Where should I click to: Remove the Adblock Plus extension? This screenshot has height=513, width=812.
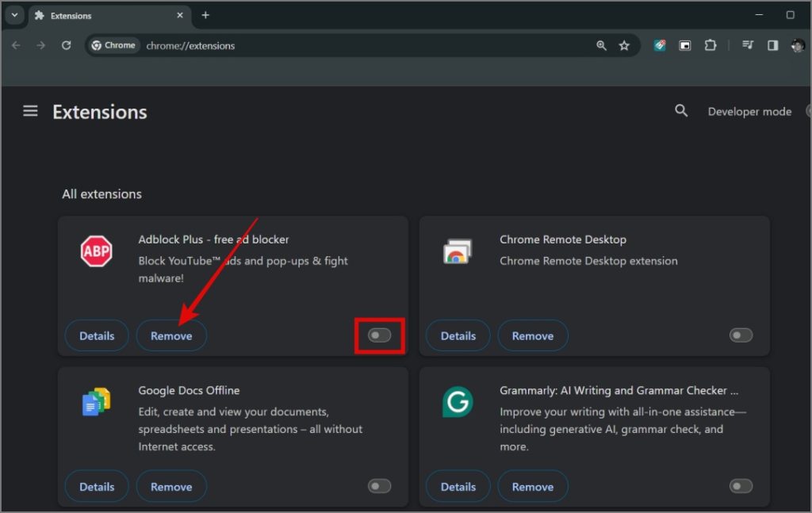pyautogui.click(x=171, y=336)
